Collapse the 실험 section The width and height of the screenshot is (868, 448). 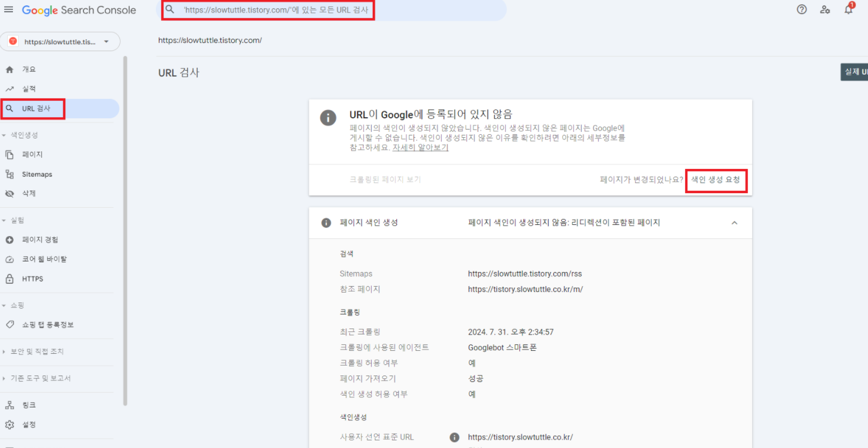14,220
